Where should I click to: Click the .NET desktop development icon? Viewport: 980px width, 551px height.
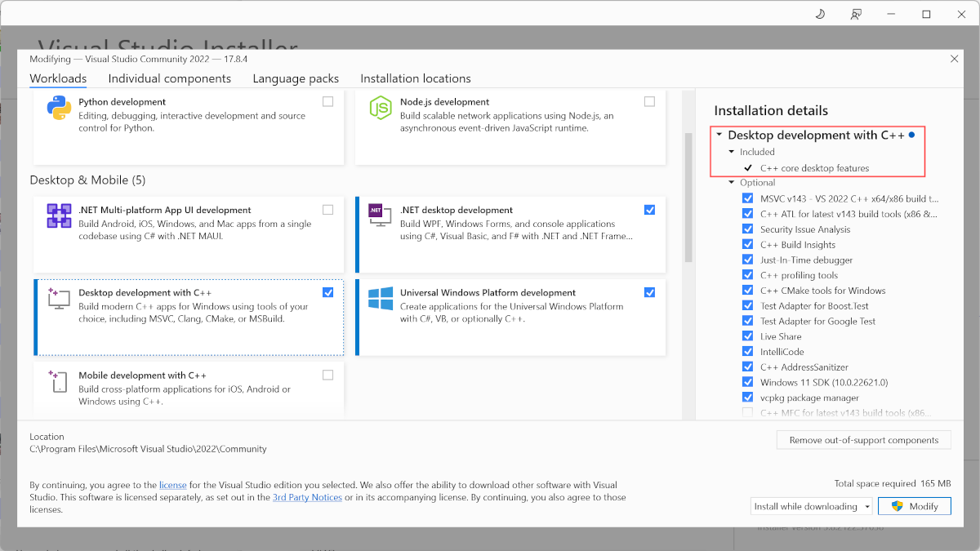click(x=381, y=215)
